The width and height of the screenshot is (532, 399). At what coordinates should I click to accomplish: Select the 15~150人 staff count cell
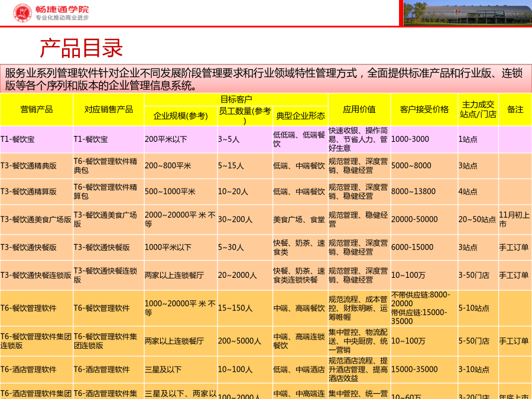pyautogui.click(x=245, y=308)
